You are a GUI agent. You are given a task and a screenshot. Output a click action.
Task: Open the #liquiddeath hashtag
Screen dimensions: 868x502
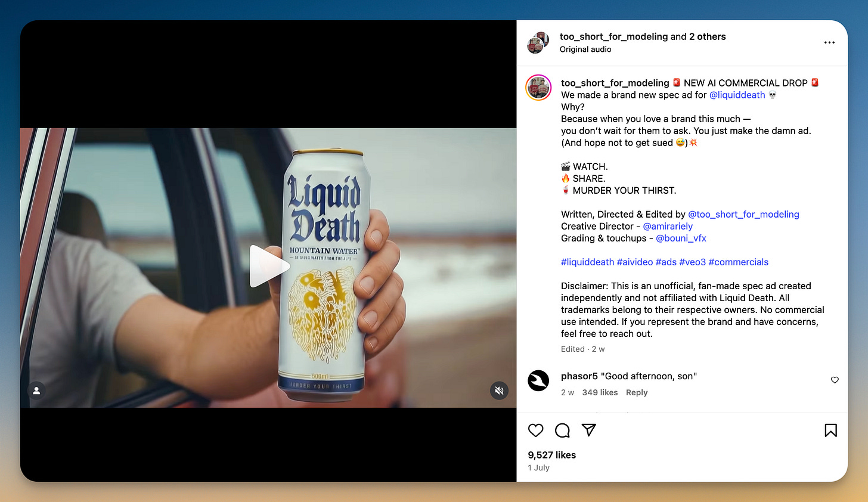coord(587,262)
